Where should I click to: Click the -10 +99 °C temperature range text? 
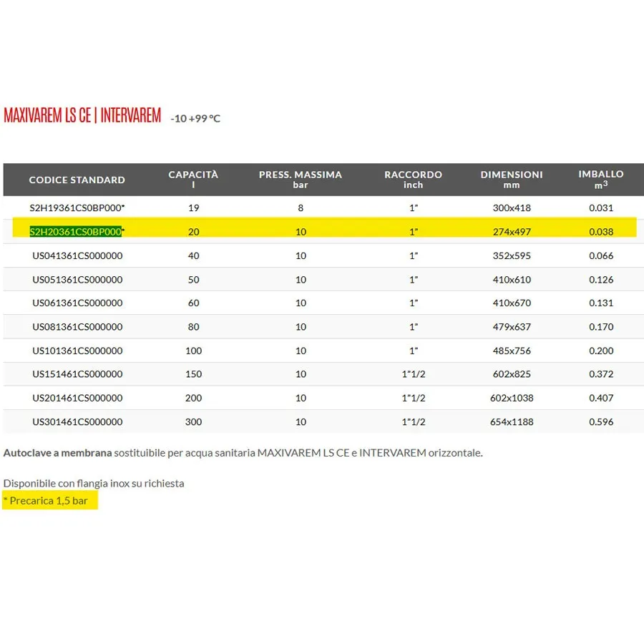pyautogui.click(x=195, y=119)
